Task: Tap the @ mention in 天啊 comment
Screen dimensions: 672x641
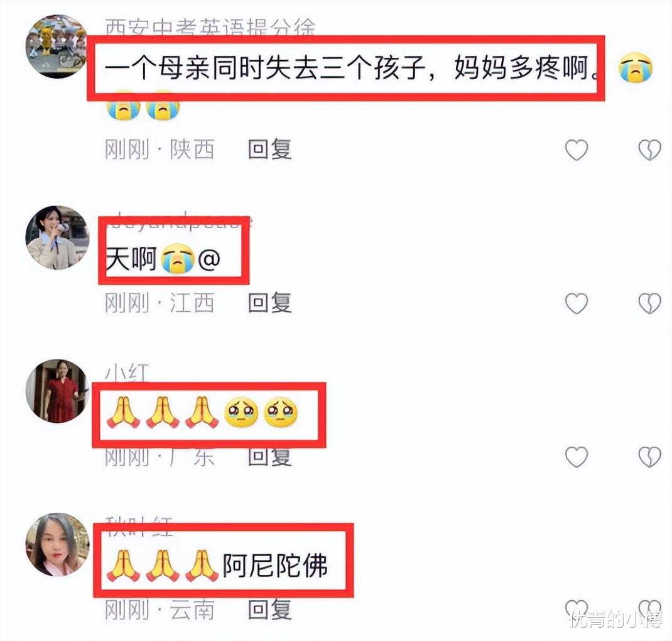Action: point(209,259)
